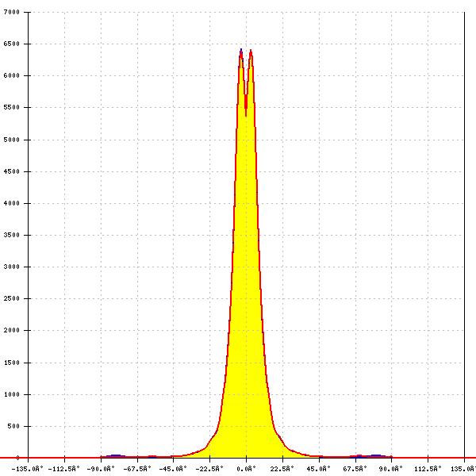Click the left peak of the curve
Image resolution: width=476 pixels, height=476 pixels.
(x=241, y=51)
